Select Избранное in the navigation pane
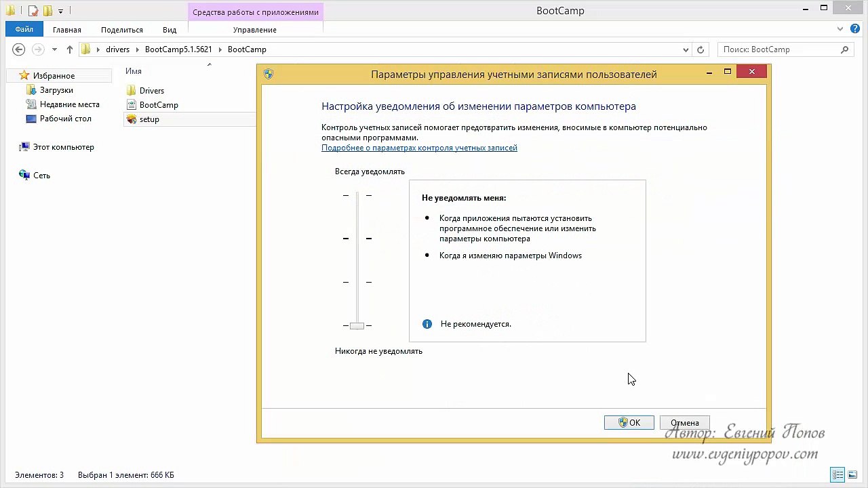Image resolution: width=868 pixels, height=488 pixels. [54, 76]
